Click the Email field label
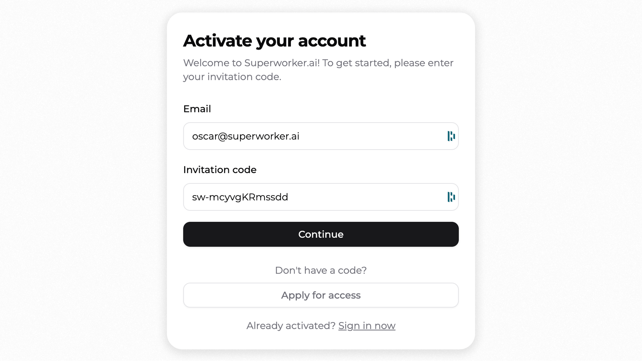 click(x=197, y=109)
